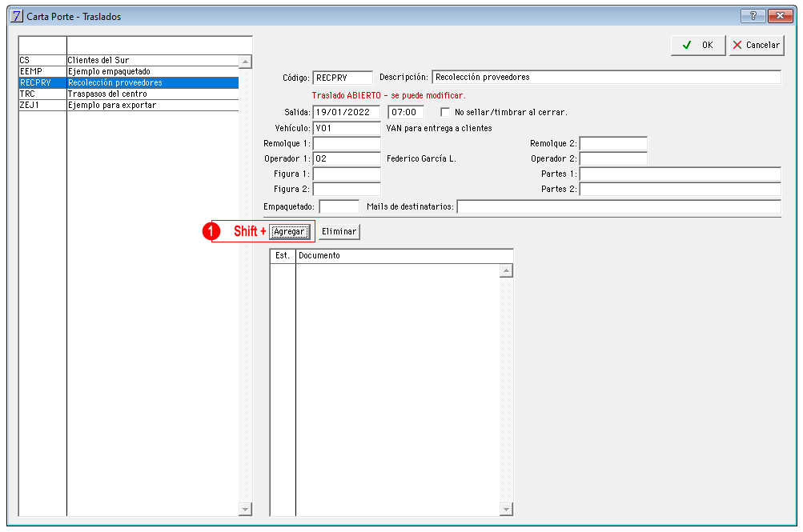Click the Figura 2 input field

coord(346,190)
